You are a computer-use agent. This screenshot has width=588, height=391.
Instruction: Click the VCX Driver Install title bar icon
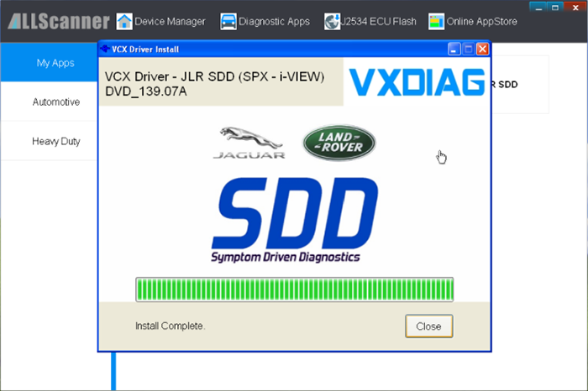click(105, 49)
